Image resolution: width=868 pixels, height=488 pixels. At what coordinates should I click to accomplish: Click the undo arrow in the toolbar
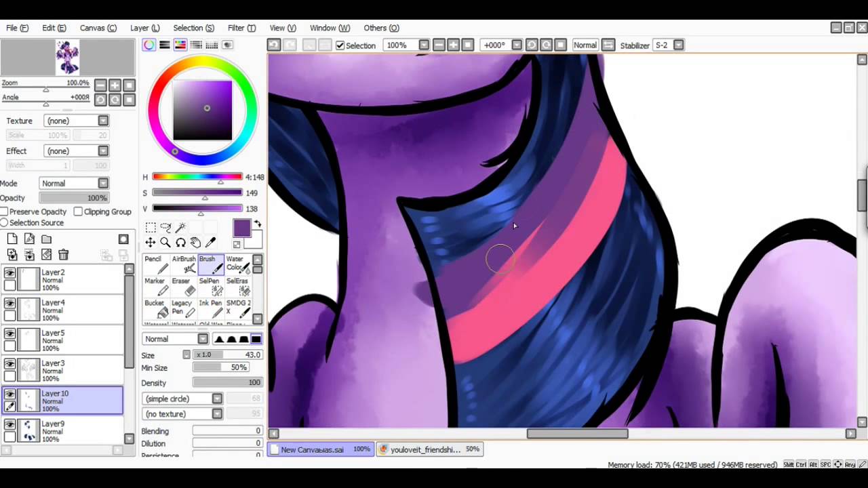(273, 45)
